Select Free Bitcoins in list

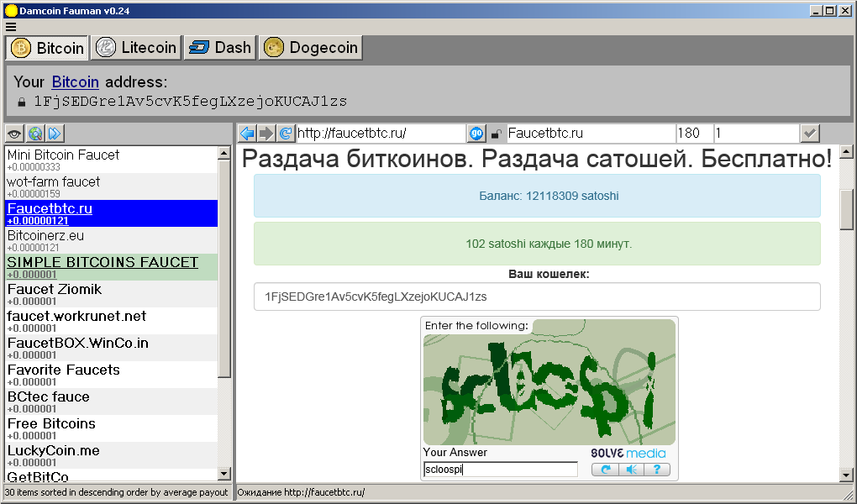tap(112, 428)
